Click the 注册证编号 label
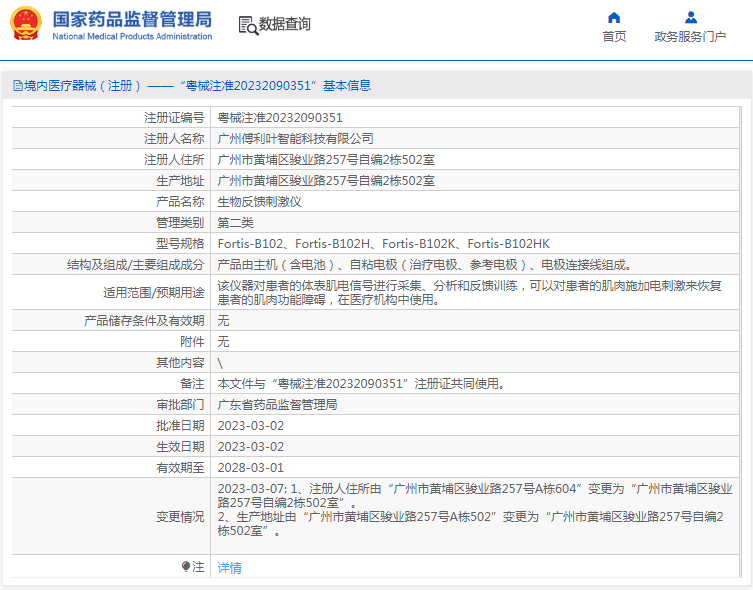The image size is (753, 590). [174, 118]
